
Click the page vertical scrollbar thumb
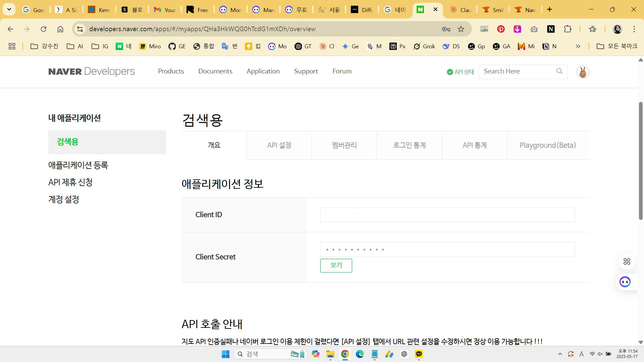click(x=640, y=161)
